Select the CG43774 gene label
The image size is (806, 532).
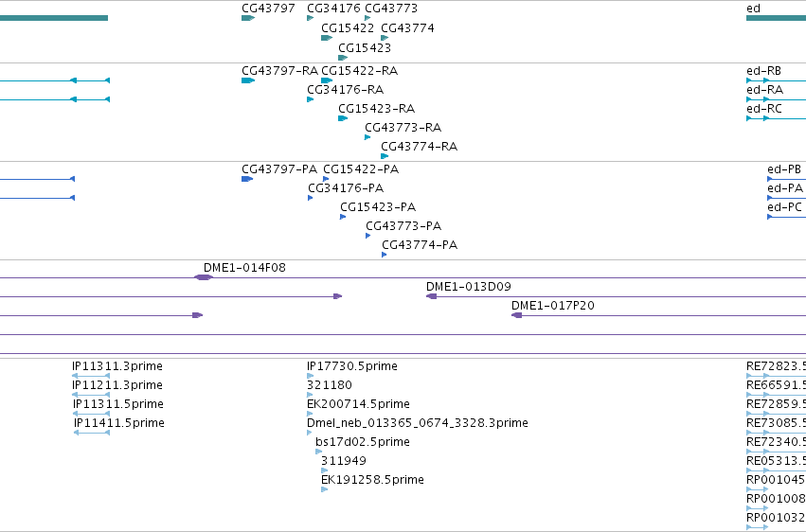coord(407,27)
